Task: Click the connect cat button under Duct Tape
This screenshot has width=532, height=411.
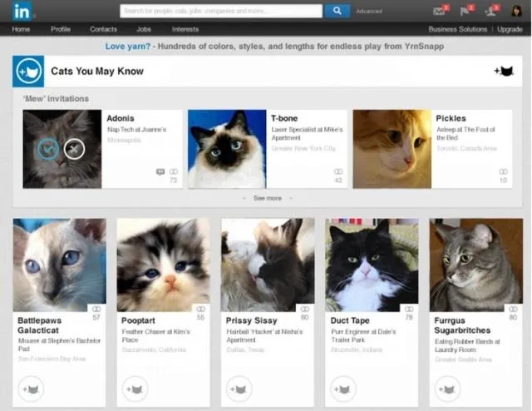Action: (342, 389)
